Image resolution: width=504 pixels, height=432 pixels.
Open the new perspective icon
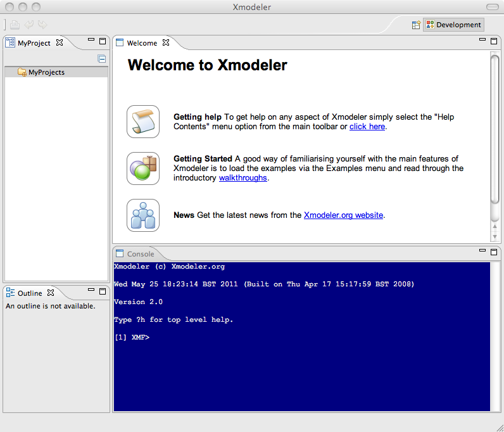[x=416, y=25]
